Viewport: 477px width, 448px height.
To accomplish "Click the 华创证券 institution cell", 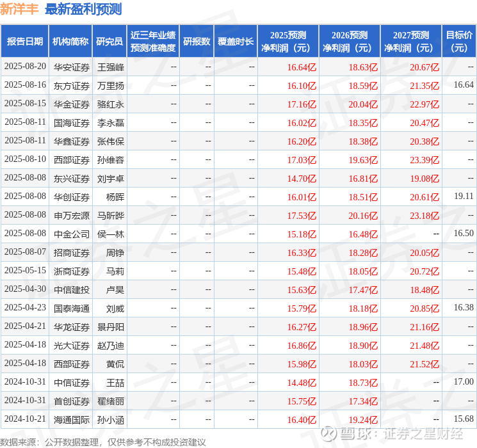I will pos(72,197).
